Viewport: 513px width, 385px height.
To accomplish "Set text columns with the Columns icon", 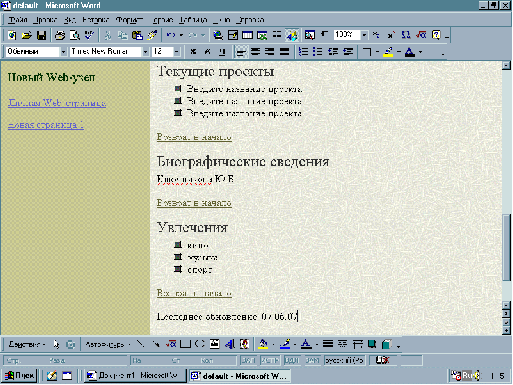I will (277, 35).
